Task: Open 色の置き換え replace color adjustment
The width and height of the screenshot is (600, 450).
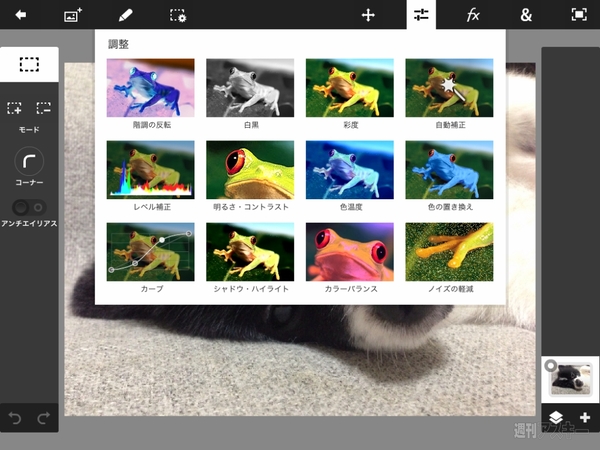Action: (x=449, y=176)
